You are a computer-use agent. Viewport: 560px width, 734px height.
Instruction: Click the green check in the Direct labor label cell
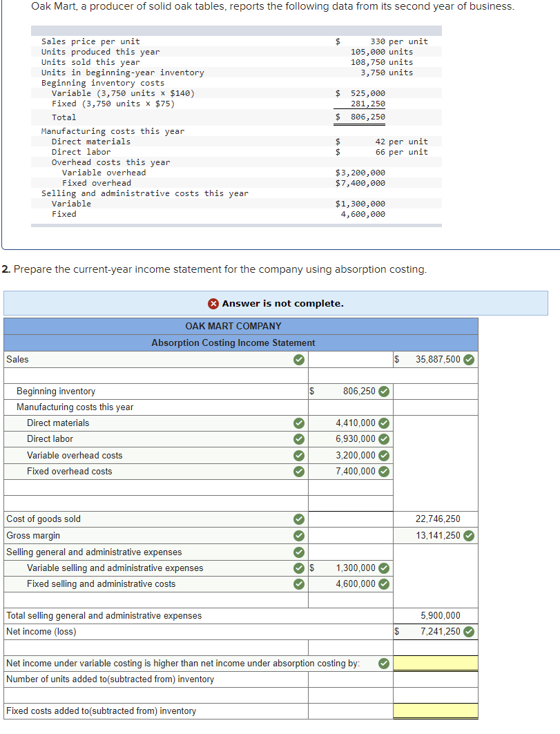(x=299, y=439)
